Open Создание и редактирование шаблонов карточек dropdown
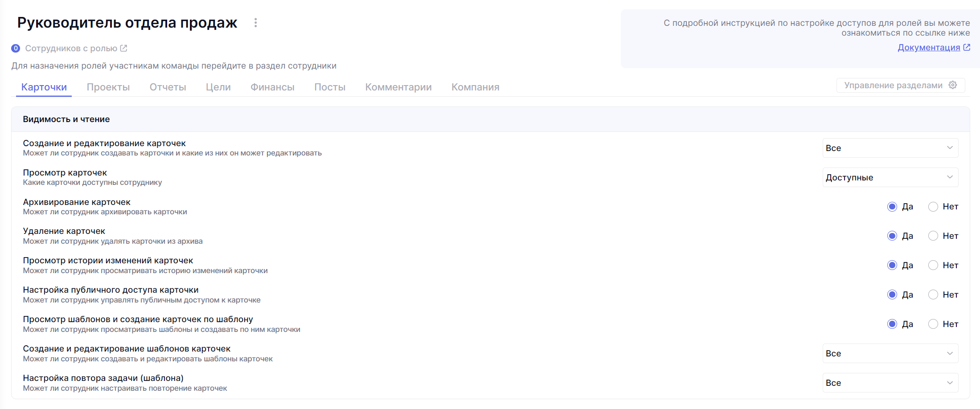The height and width of the screenshot is (409, 980). pyautogui.click(x=890, y=353)
